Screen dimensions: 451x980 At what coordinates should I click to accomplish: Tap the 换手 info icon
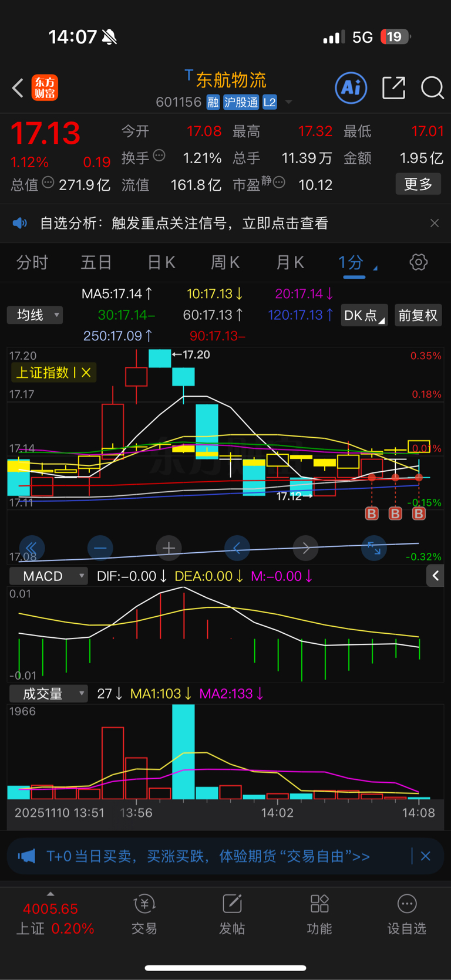pos(159,156)
